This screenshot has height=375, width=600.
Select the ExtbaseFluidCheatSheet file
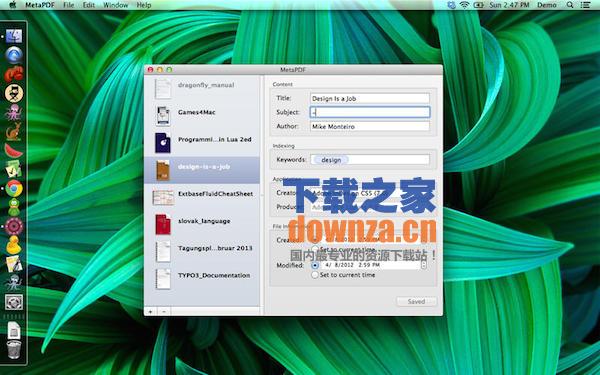click(202, 197)
